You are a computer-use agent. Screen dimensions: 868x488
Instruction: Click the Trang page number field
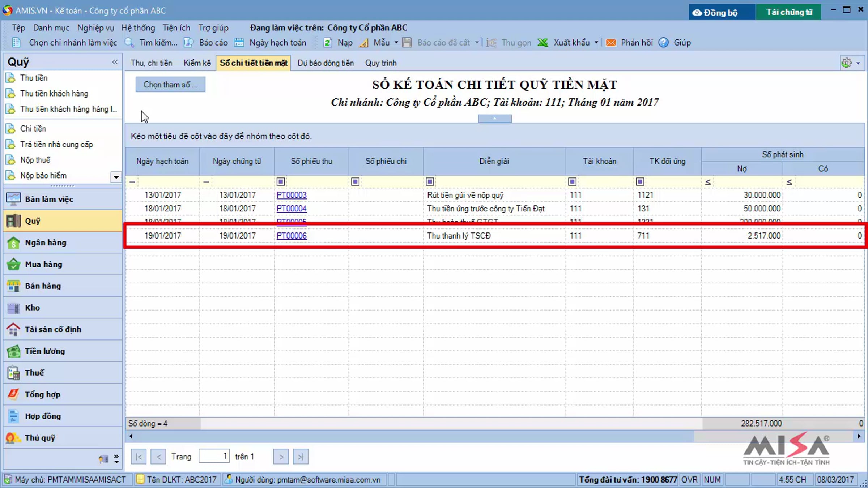point(214,456)
